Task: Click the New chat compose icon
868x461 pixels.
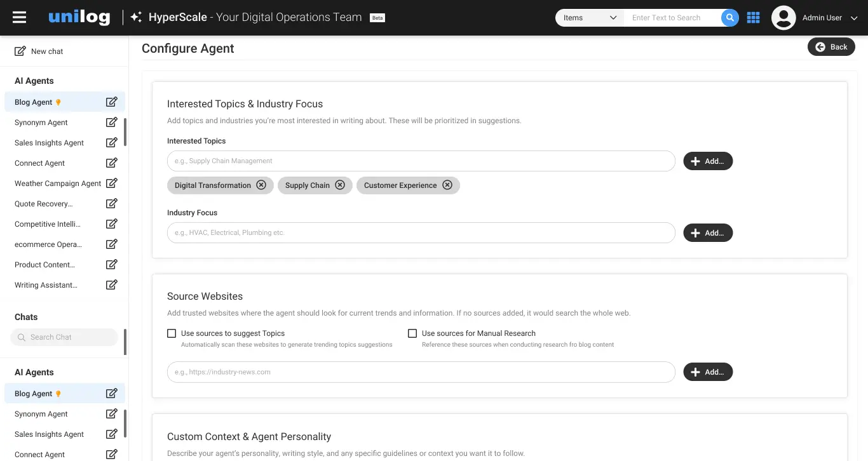Action: (x=20, y=51)
